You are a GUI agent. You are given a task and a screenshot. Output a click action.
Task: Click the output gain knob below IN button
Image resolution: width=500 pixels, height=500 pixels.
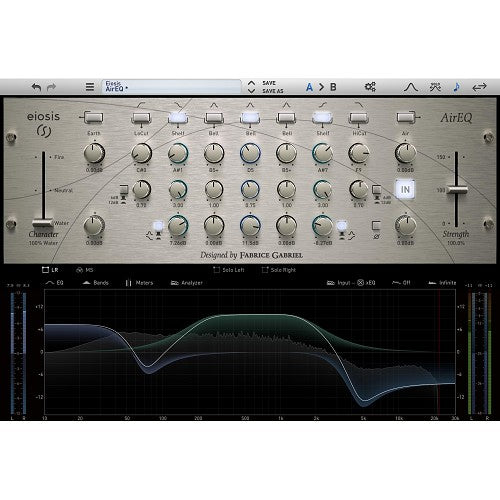click(x=405, y=226)
